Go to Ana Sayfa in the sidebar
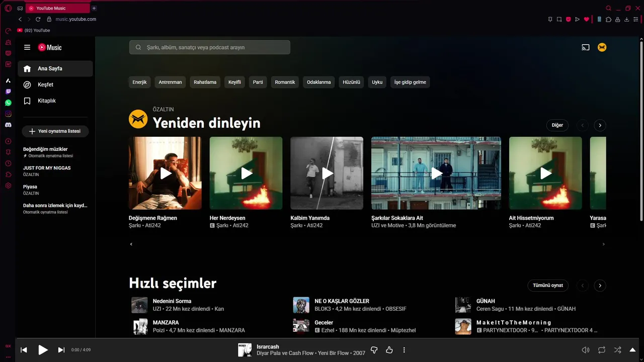Screen dimensions: 644x362 (55, 68)
